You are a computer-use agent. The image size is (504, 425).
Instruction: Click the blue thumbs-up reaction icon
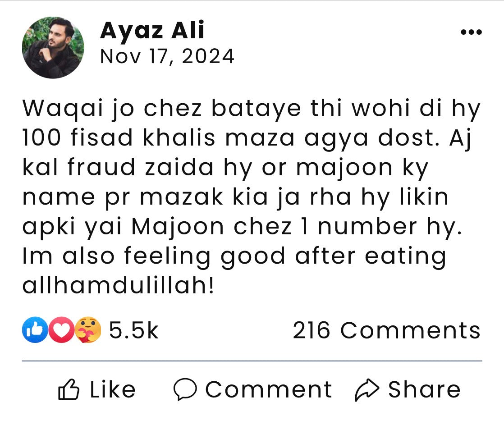pyautogui.click(x=35, y=330)
